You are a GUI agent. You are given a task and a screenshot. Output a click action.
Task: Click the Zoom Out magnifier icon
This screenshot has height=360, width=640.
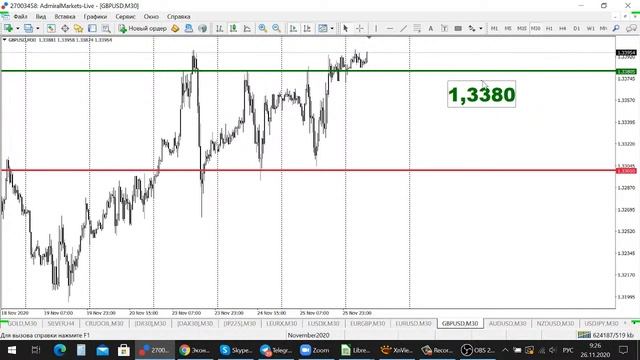[276, 28]
